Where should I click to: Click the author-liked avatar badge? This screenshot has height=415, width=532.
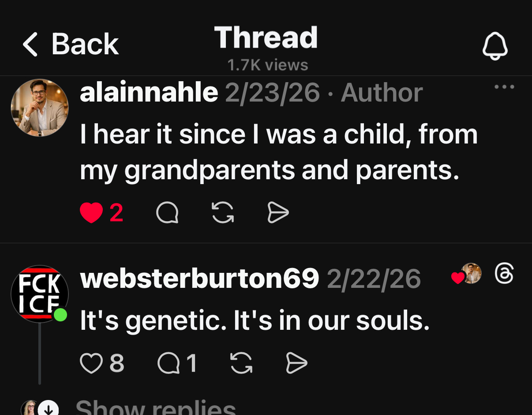(x=470, y=274)
